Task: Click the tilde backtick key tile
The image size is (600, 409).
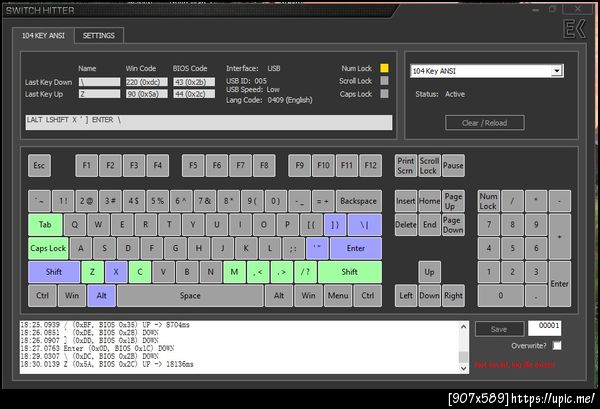Action: [39, 201]
